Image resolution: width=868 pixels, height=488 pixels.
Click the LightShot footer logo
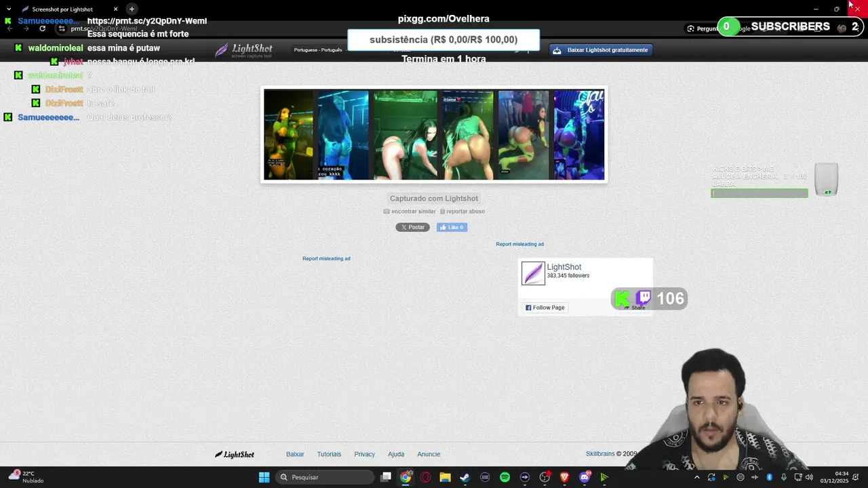click(x=235, y=454)
